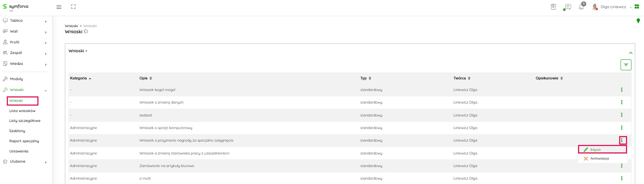Click the hamburger menu icon
Image resolution: width=644 pixels, height=184 pixels.
click(x=59, y=7)
